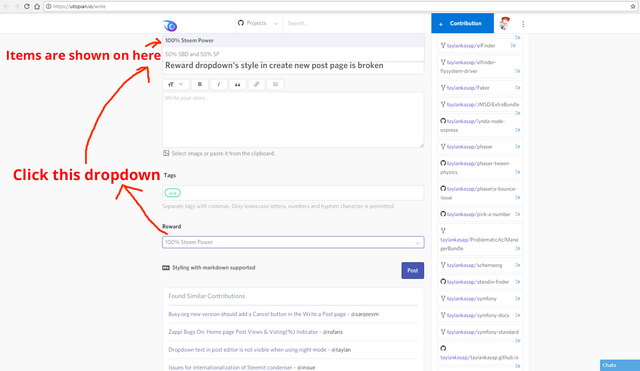Open the Chats button at bottom right
Viewport: 640px width, 371px height.
pos(620,365)
